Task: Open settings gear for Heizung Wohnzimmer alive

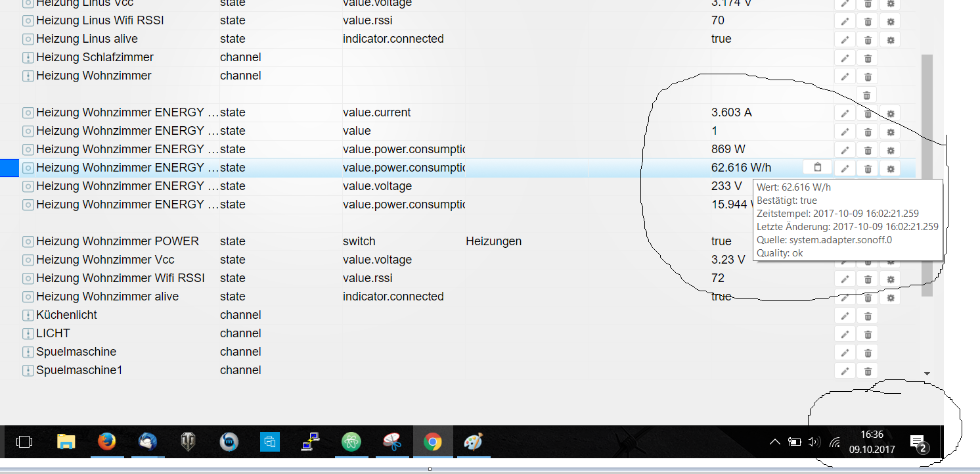Action: [x=890, y=297]
